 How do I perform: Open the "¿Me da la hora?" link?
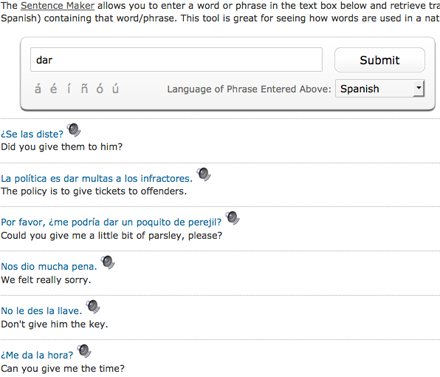click(37, 355)
